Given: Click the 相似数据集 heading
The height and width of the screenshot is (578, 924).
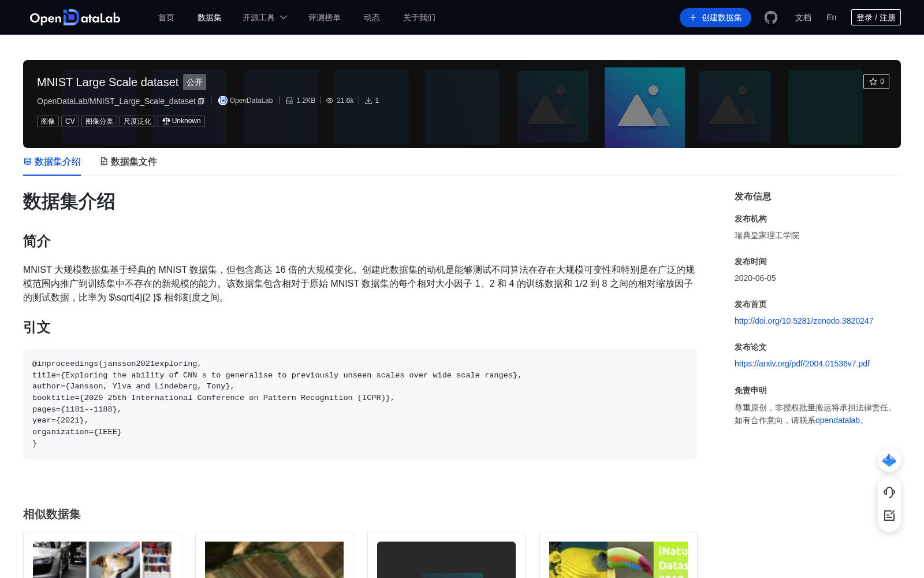Looking at the screenshot, I should (x=52, y=514).
